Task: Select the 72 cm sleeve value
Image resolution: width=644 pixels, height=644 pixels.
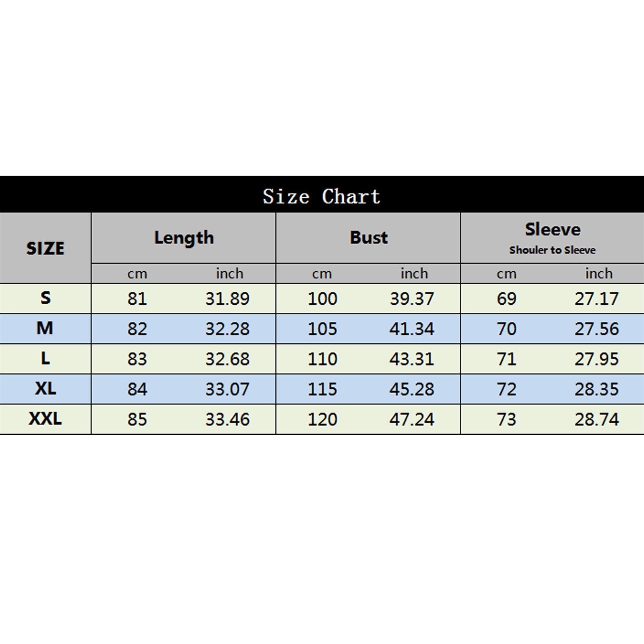Action: click(x=506, y=389)
